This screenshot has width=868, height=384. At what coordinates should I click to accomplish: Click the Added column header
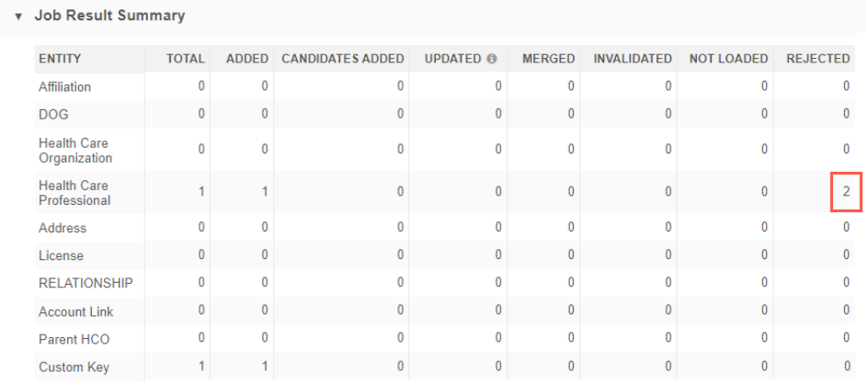[246, 59]
